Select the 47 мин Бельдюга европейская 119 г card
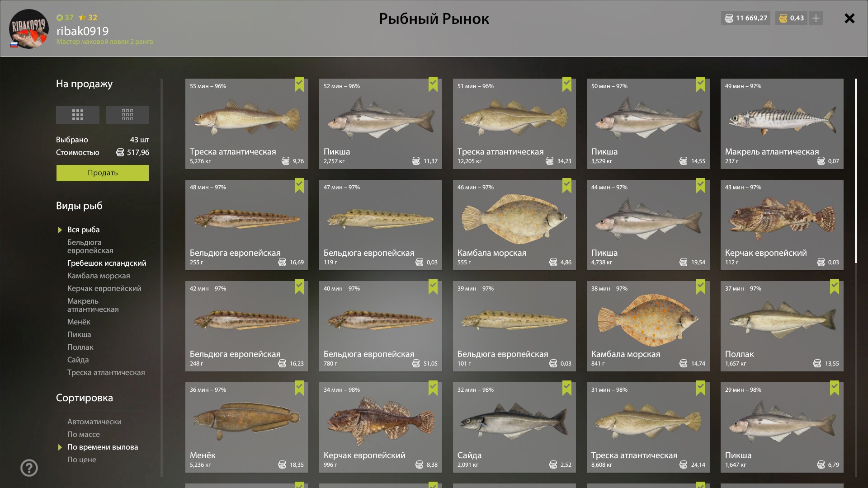This screenshot has height=488, width=868. point(381,225)
